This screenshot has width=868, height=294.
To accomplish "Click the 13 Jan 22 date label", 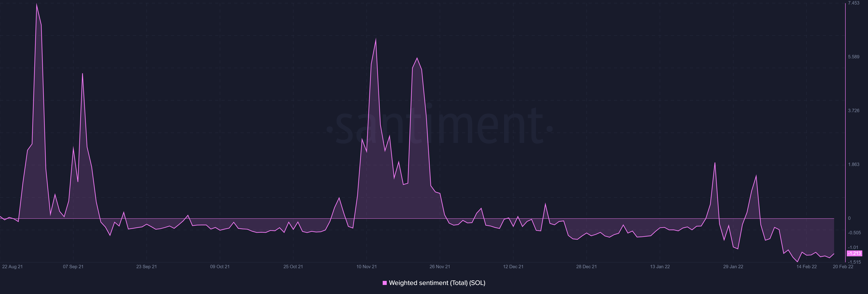I will click(660, 267).
